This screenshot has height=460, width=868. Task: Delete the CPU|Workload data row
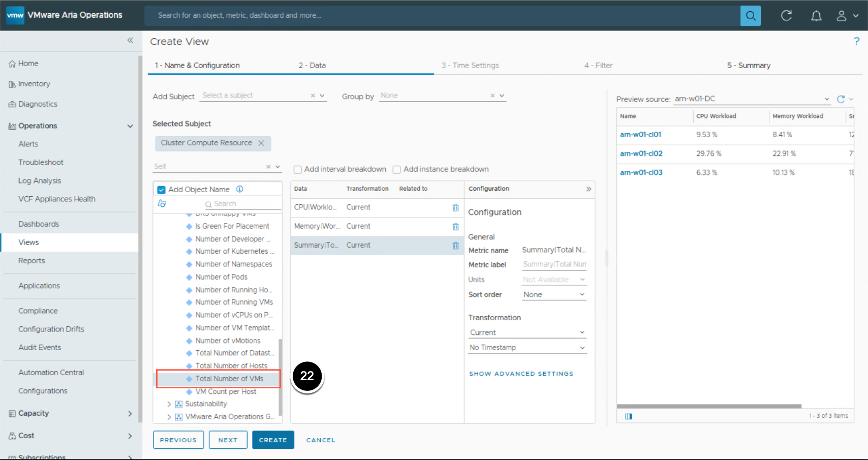455,207
